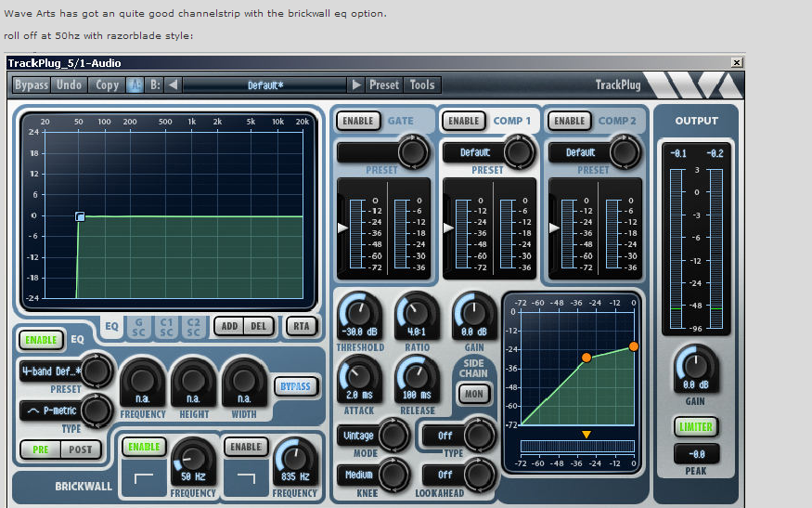Enable the Comp 1 section
Viewport: 812px width, 508px height.
pyautogui.click(x=463, y=121)
